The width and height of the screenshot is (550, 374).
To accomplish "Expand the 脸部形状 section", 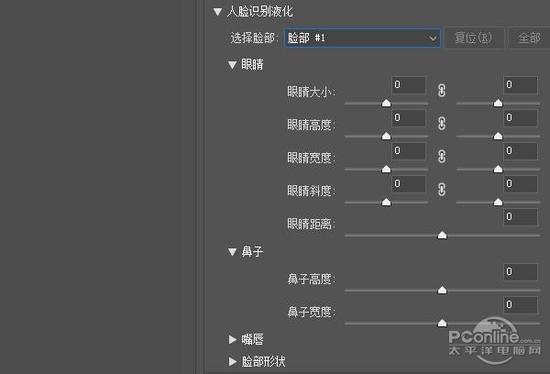I will pyautogui.click(x=232, y=361).
